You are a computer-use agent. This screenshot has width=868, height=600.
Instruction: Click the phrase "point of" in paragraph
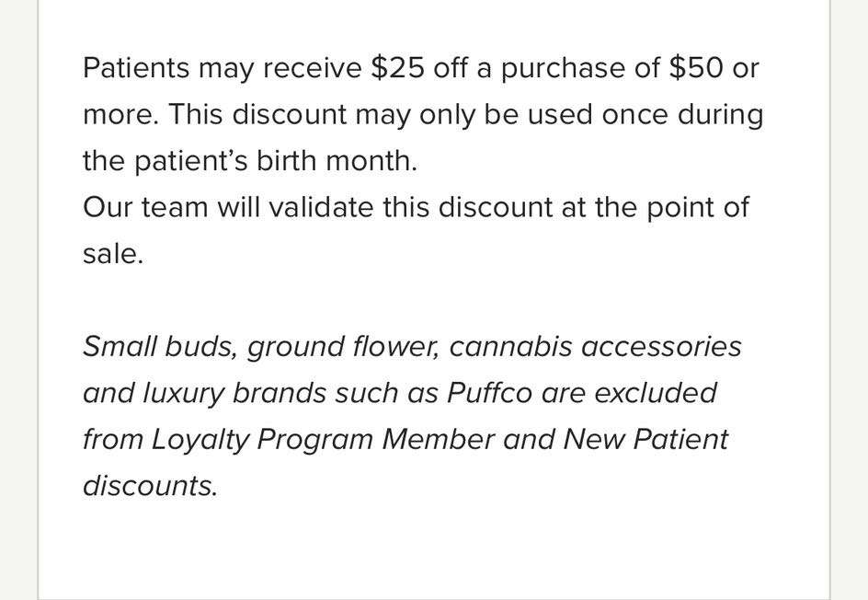point(698,208)
